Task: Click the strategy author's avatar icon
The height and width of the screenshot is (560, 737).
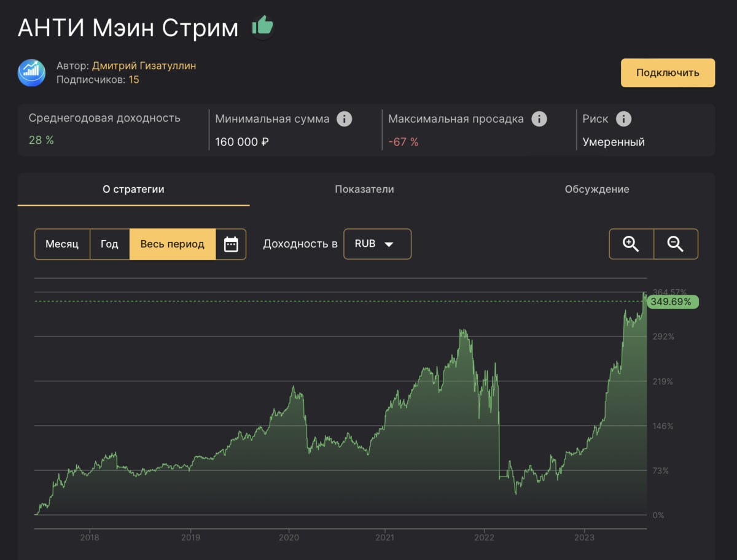Action: pos(32,72)
